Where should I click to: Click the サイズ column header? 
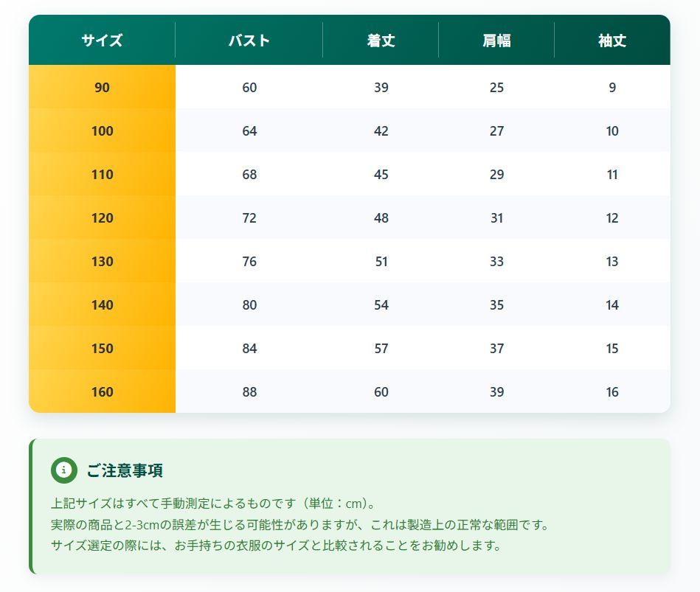tap(102, 41)
